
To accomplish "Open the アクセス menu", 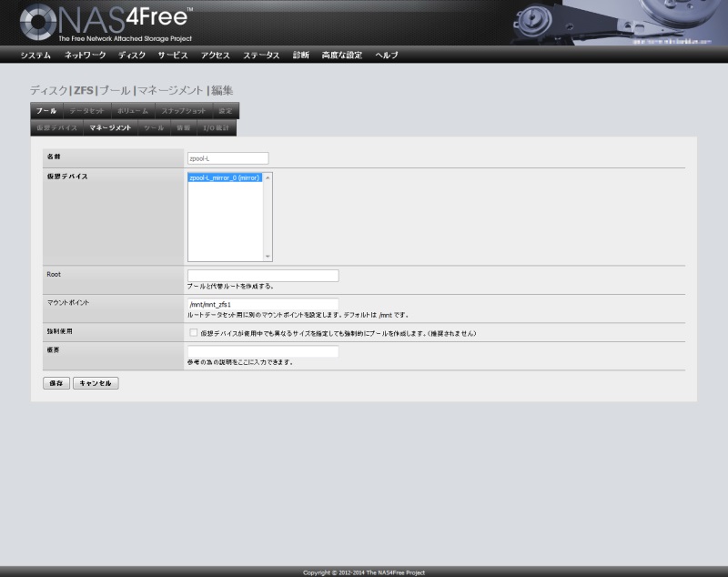I will coord(216,55).
